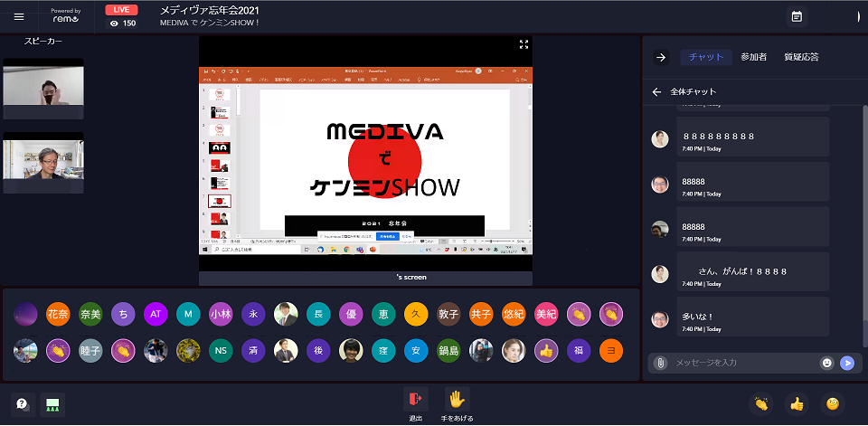Switch to 質疑応答 tab

(801, 57)
